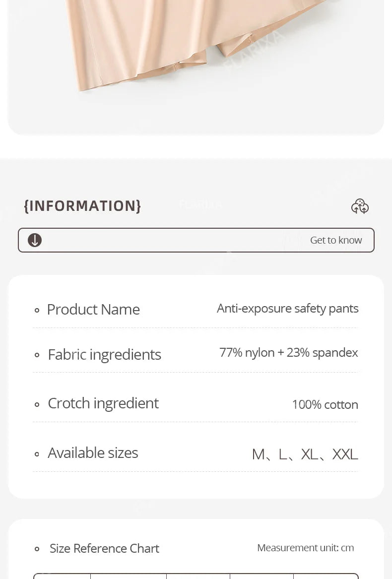Click 77% nylon + 23% spandex value

(289, 353)
